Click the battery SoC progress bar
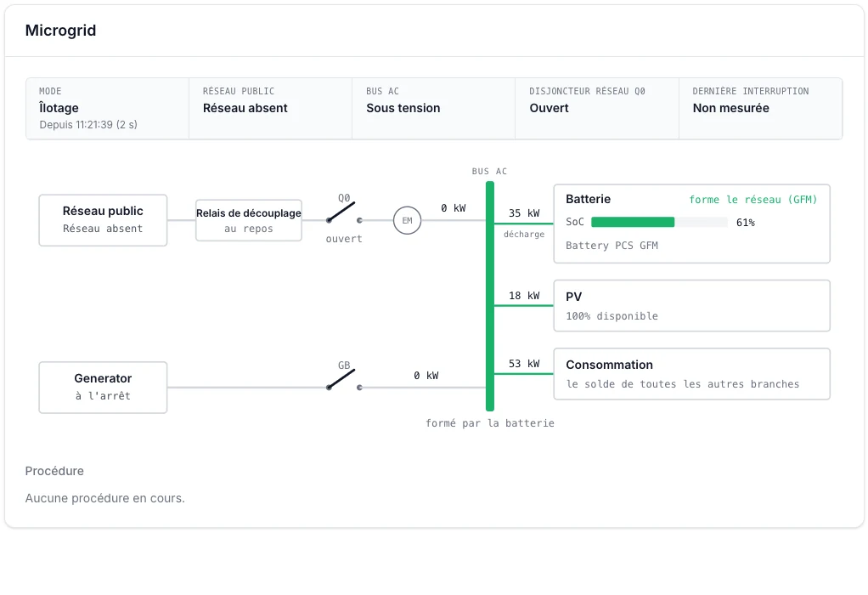 659,222
